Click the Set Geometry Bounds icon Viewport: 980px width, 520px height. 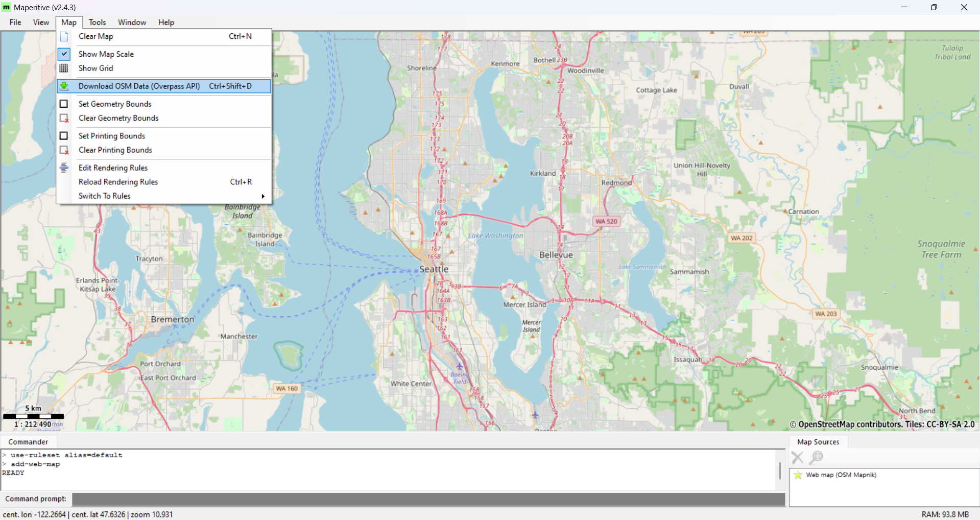tap(64, 104)
